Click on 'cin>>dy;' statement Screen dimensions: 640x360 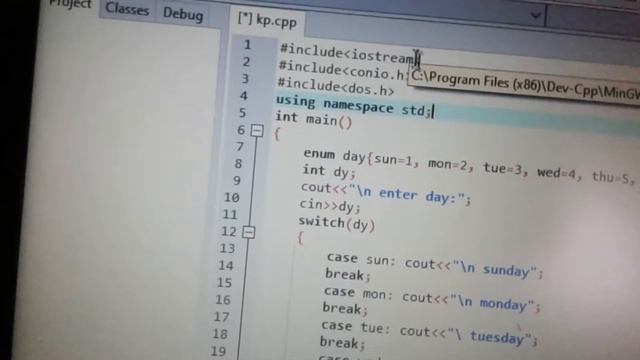(330, 206)
